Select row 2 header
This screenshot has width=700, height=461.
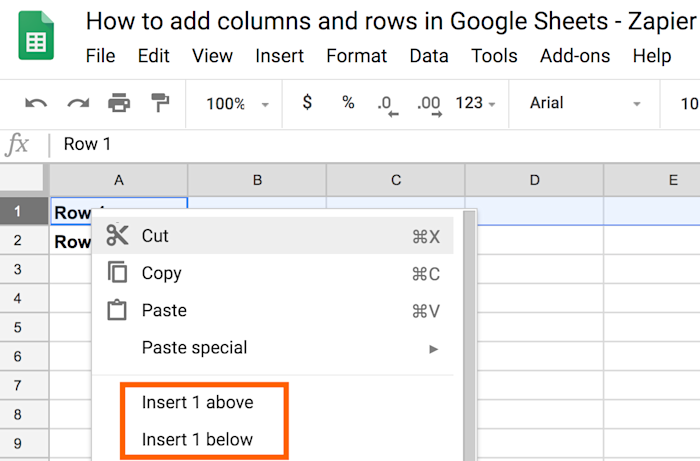(x=24, y=240)
